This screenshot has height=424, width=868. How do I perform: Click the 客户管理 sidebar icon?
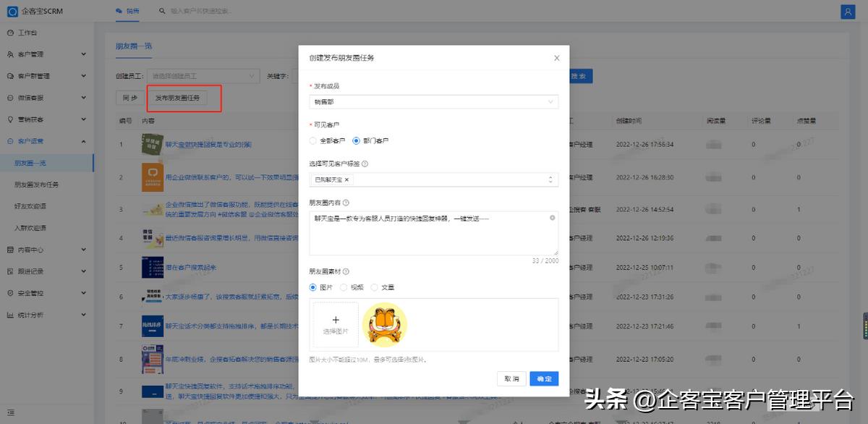click(x=12, y=54)
